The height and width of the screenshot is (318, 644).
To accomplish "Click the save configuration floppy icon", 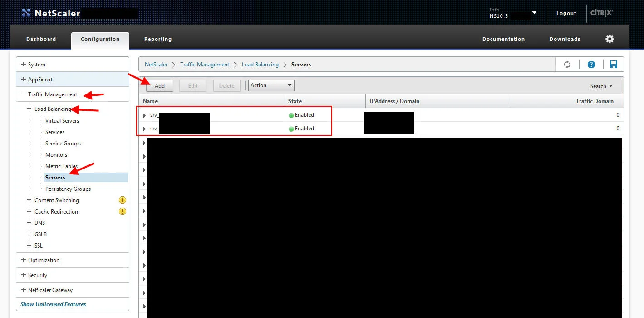I will tap(614, 65).
